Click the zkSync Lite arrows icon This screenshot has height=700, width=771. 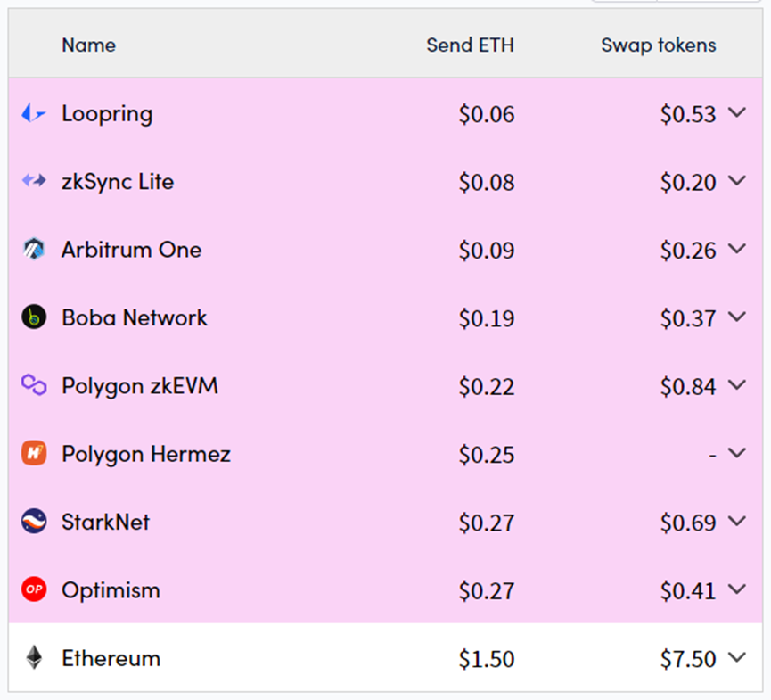point(33,181)
